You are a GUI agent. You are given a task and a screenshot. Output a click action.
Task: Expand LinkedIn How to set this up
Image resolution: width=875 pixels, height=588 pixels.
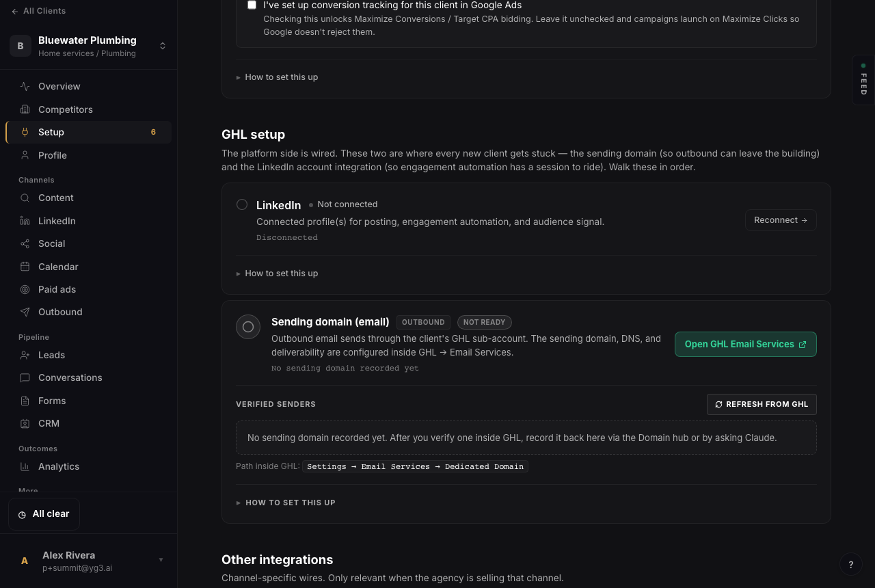click(x=277, y=273)
